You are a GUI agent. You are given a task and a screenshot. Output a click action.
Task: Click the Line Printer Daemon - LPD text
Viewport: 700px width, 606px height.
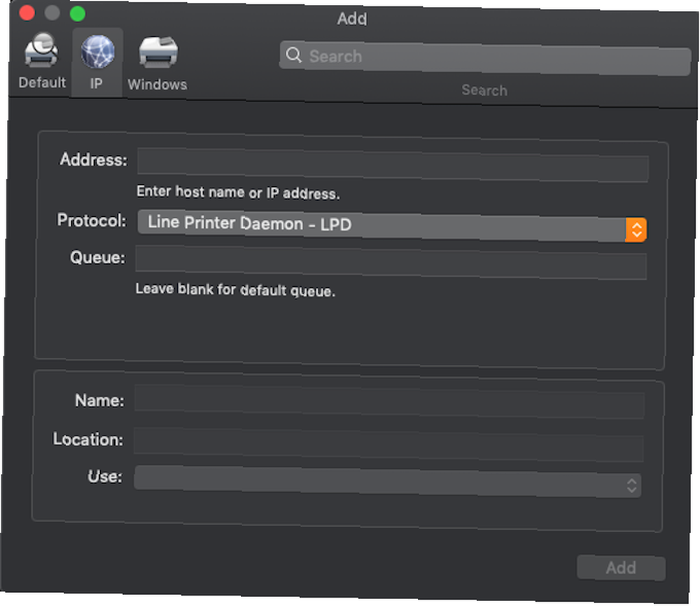tap(250, 223)
